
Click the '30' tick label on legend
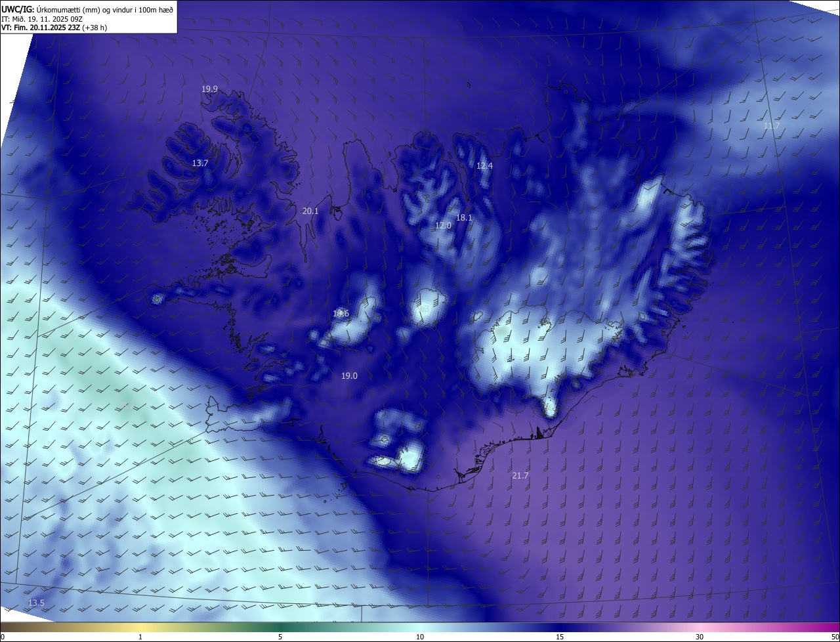pos(700,637)
